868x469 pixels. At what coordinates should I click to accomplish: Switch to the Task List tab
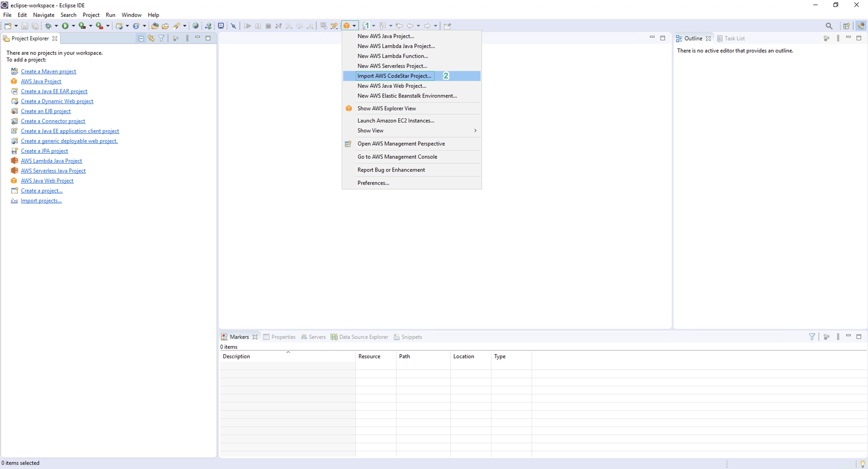click(x=731, y=38)
